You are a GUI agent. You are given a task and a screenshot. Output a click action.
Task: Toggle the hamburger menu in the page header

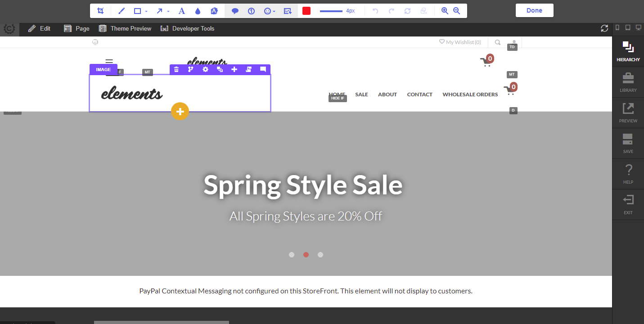[109, 62]
